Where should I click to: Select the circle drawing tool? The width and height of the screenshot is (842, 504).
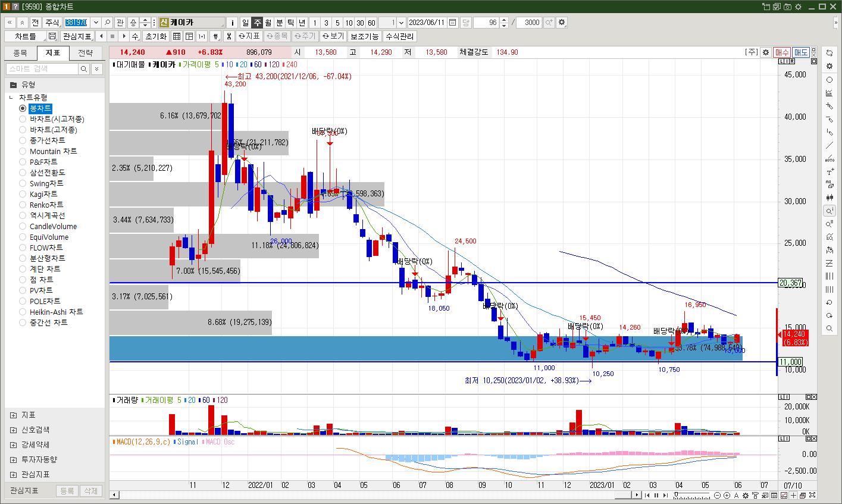[830, 80]
